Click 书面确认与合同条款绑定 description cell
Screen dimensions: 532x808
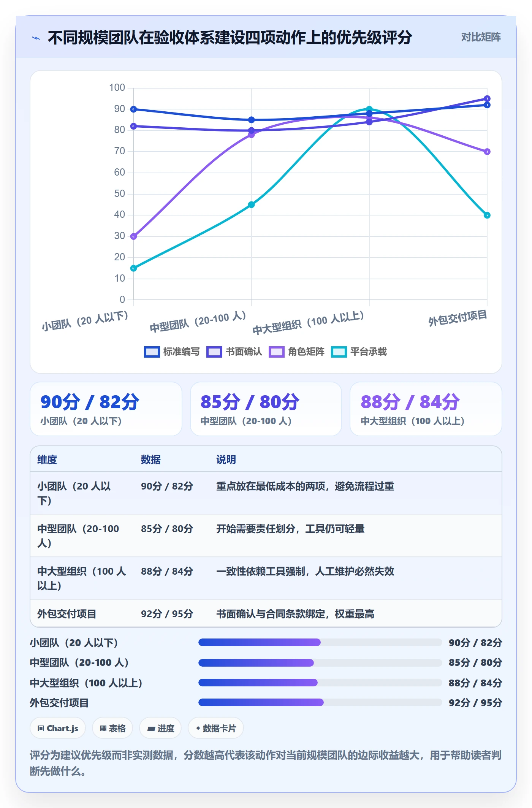295,614
